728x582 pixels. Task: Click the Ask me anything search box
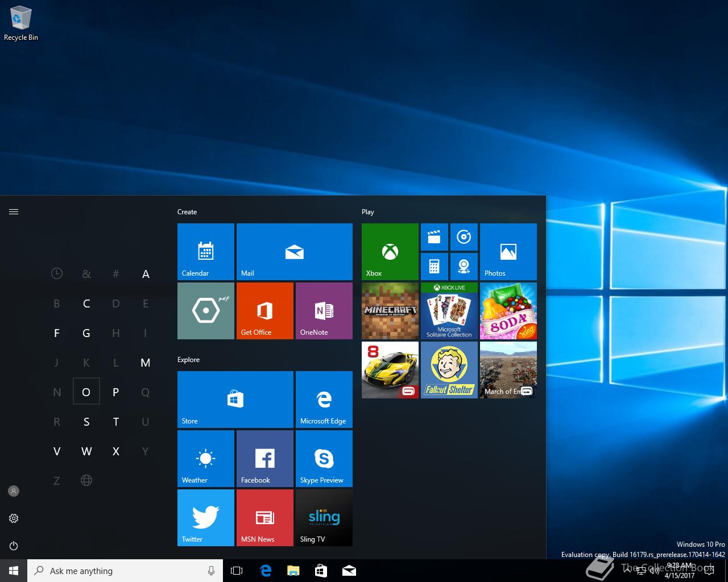pos(125,571)
